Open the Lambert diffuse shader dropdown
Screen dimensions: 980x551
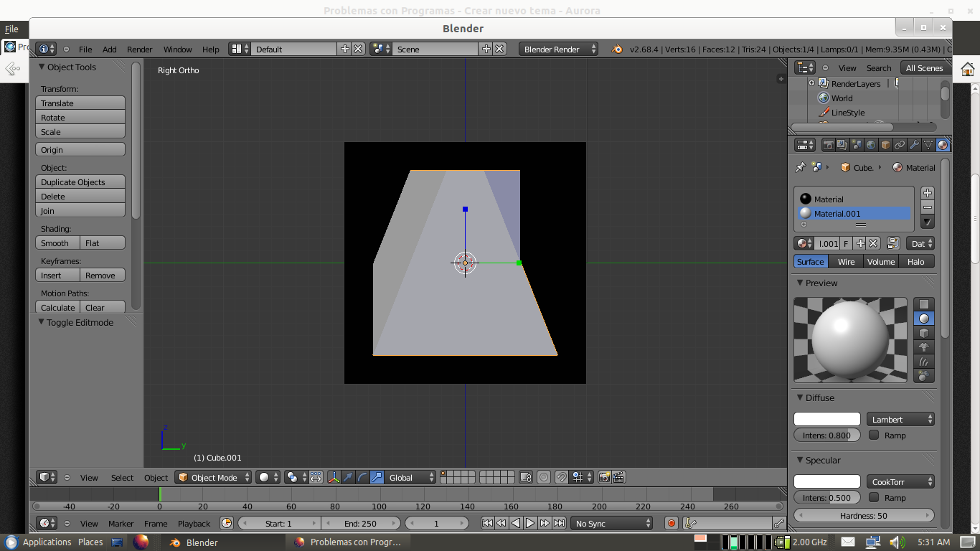pyautogui.click(x=900, y=419)
